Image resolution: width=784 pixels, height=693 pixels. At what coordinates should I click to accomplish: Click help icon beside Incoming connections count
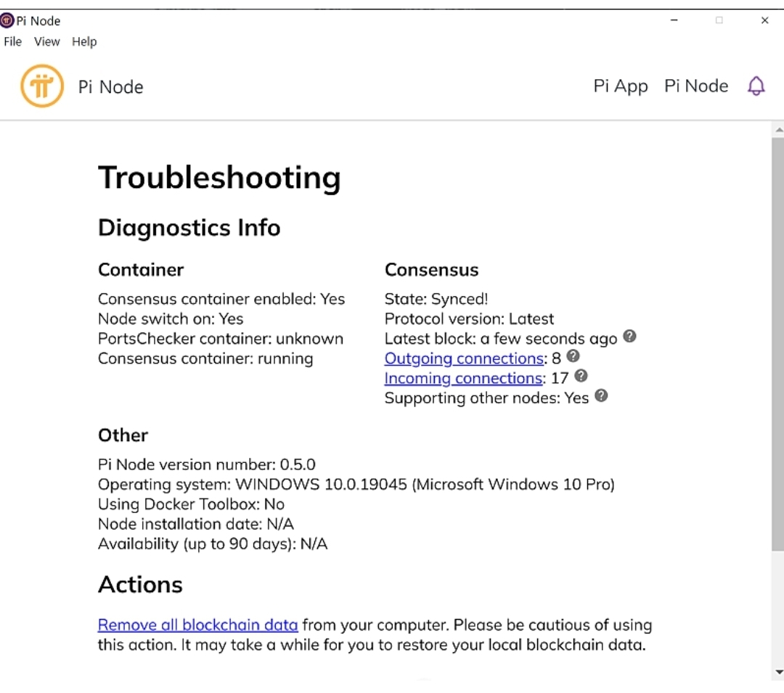pos(581,376)
